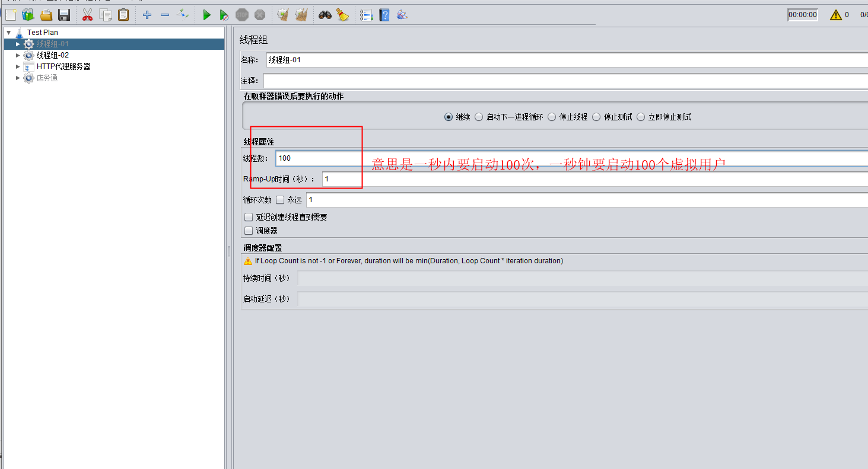Viewport: 868px width, 469px height.
Task: Click the HTTP代理服务器 node icon
Action: (x=28, y=66)
